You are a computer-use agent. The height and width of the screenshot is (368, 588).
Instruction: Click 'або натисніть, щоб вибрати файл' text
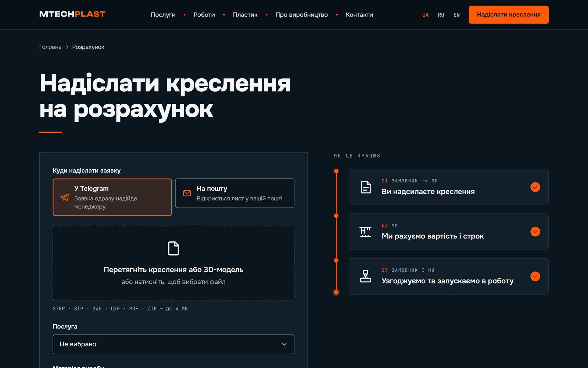pos(173,282)
